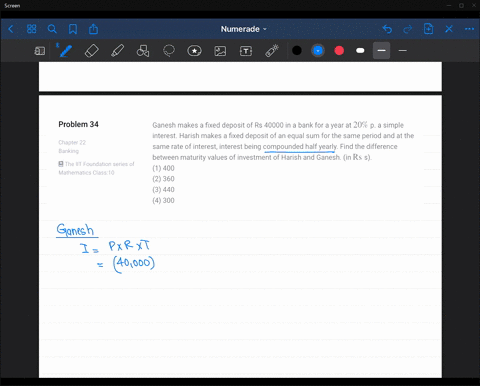Image resolution: width=480 pixels, height=386 pixels.
Task: Open the share/export icon
Action: coord(93,29)
